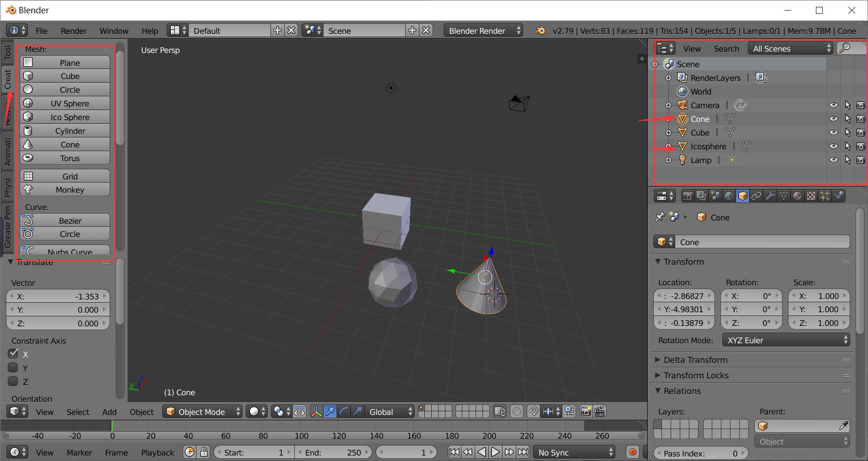Click the eyedropper in Parent field
Screen dimensions: 868x461
[x=843, y=426]
